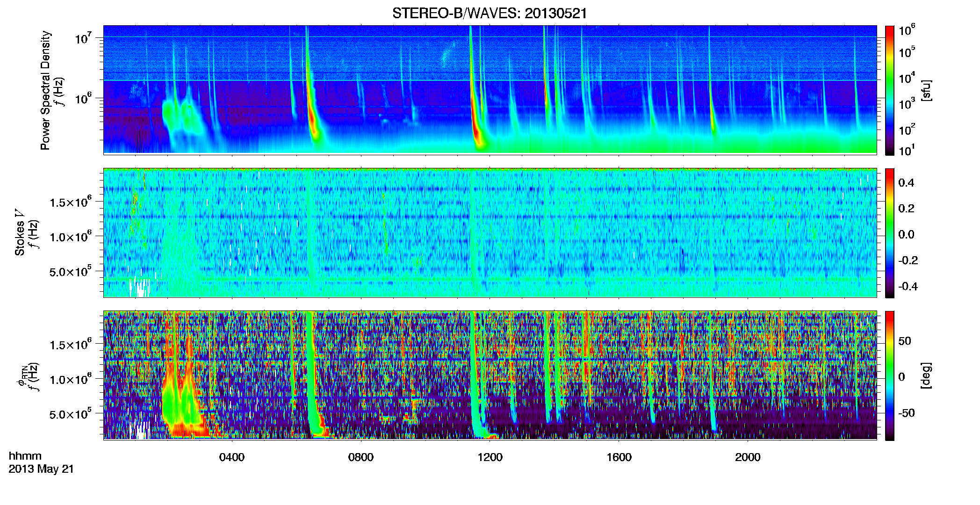The width and height of the screenshot is (980, 505).
Task: Click the Stokes V color bar
Action: [890, 233]
